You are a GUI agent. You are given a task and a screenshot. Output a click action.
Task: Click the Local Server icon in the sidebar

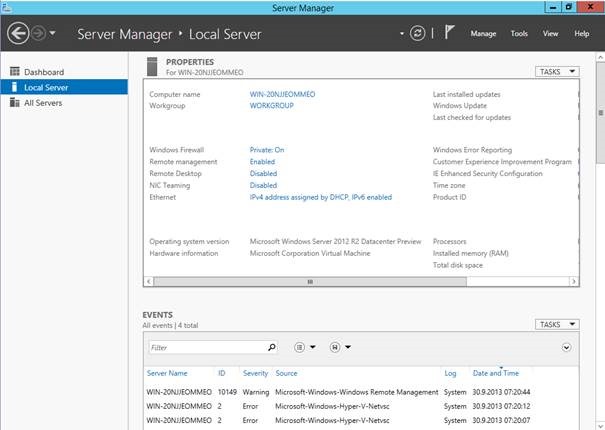coord(14,87)
